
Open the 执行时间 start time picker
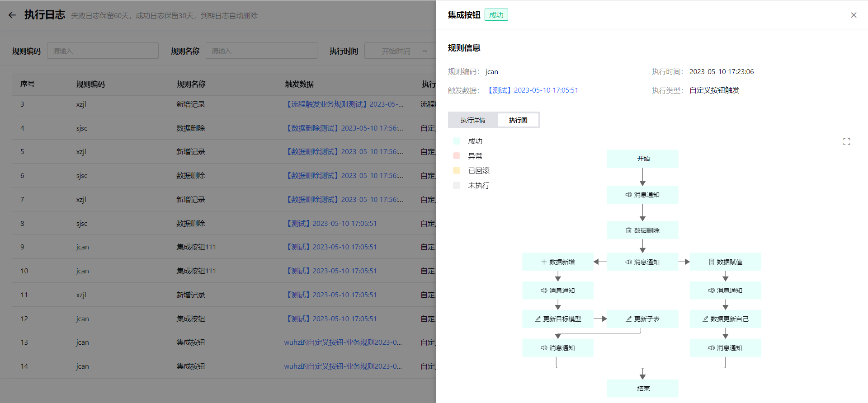396,51
